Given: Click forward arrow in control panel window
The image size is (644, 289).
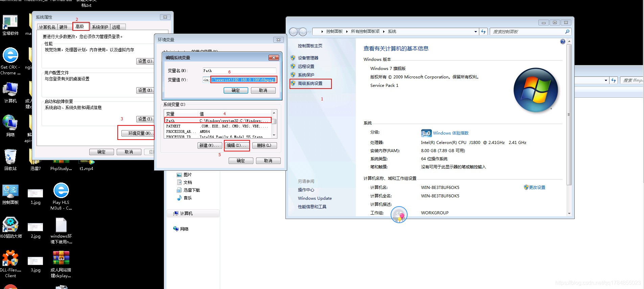Looking at the screenshot, I should tap(303, 32).
